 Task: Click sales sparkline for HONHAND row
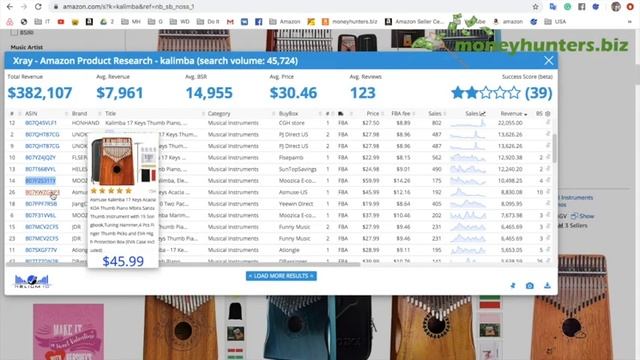pos(468,122)
